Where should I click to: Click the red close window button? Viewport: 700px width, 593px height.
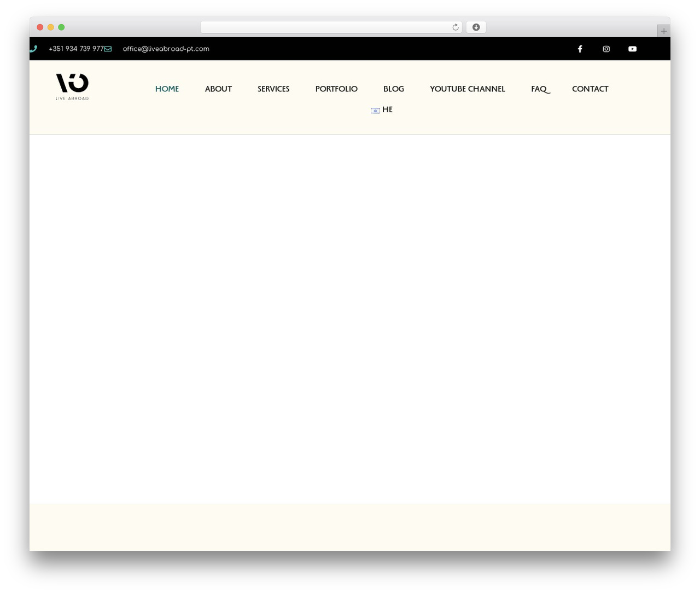click(x=40, y=27)
